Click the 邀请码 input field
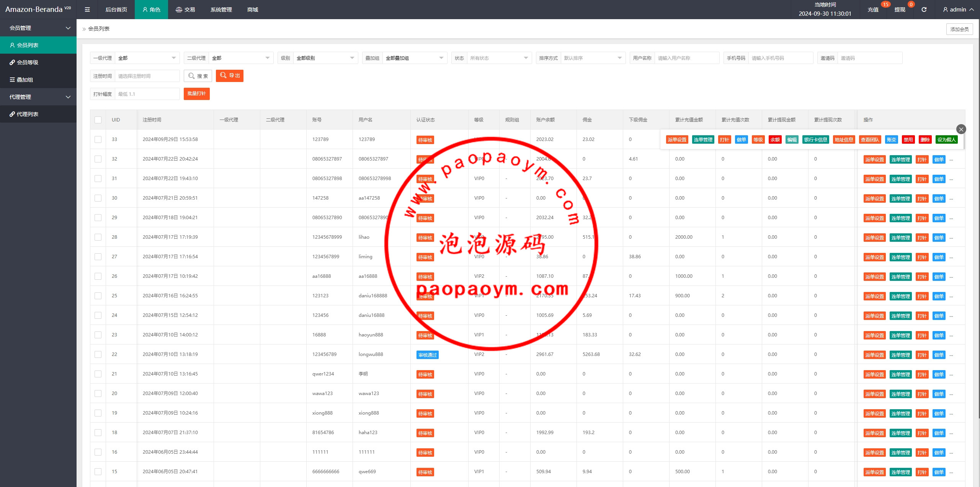This screenshot has width=980, height=487. (x=870, y=58)
